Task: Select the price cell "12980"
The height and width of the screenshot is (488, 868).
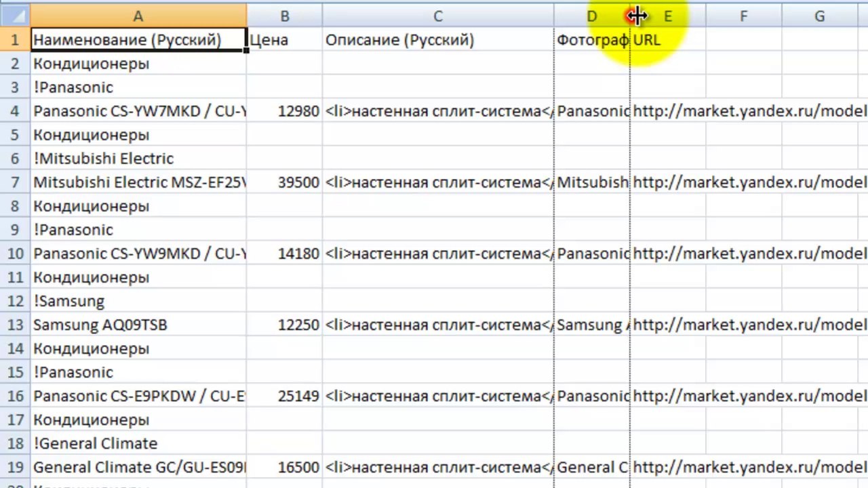Action: 285,111
